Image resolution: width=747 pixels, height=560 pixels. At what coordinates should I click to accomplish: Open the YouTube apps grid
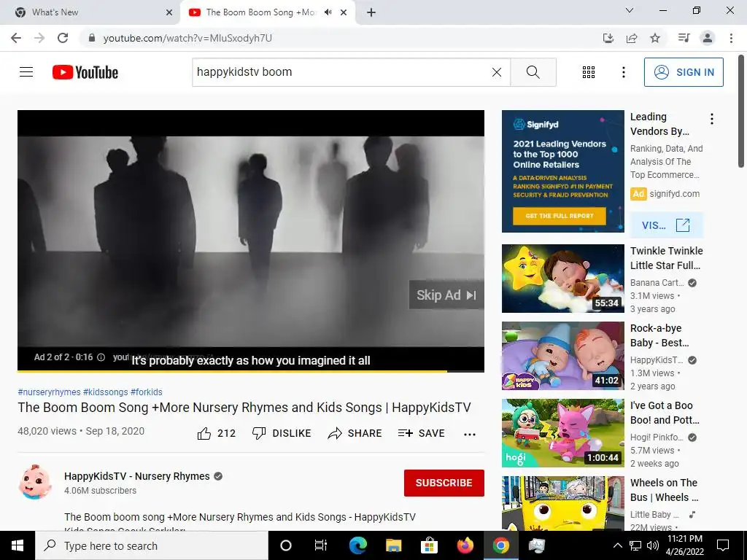tap(589, 72)
